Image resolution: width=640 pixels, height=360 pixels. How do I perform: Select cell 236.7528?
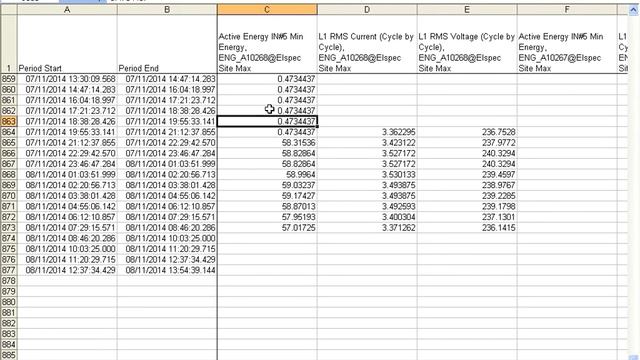(467, 132)
